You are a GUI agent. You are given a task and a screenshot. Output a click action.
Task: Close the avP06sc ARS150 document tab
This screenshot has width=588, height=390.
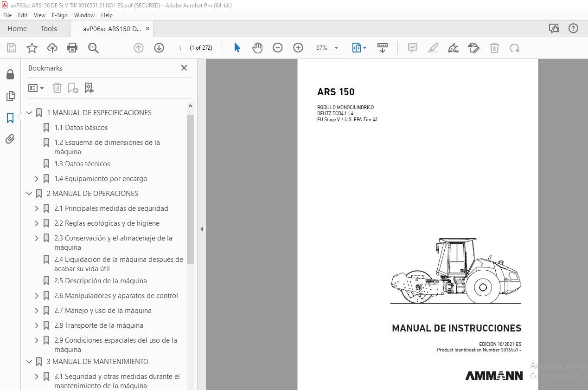148,29
